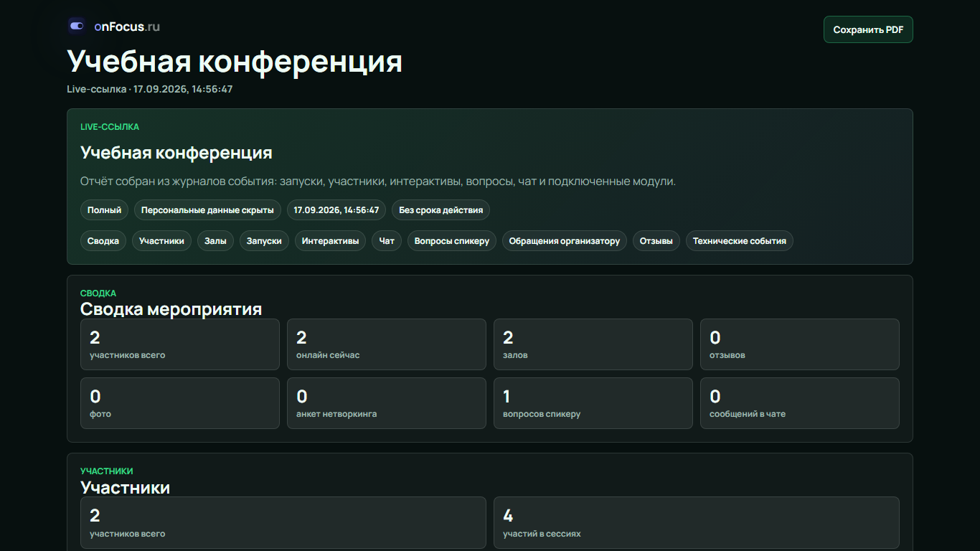
Task: Jump to the Участники section chip
Action: pos(161,241)
